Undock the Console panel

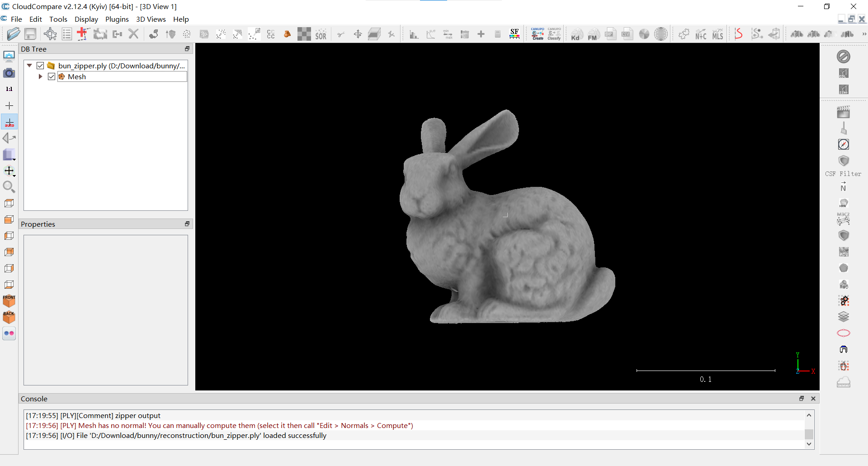click(802, 399)
